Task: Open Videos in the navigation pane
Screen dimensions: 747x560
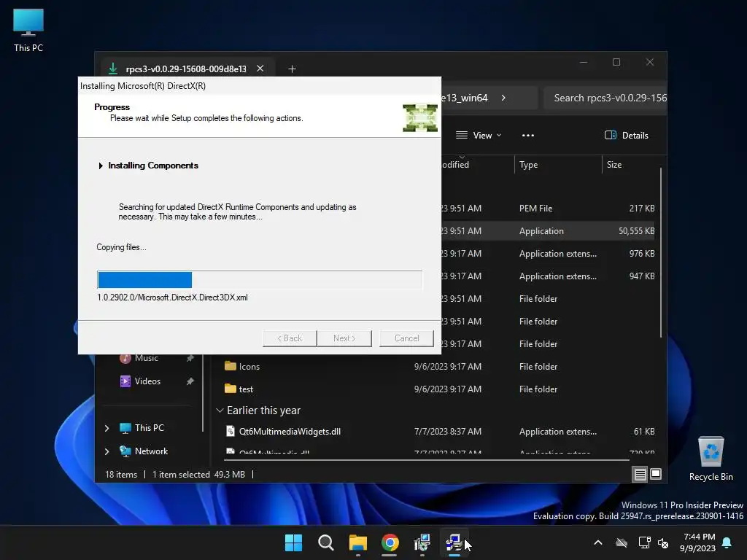Action: click(x=147, y=381)
